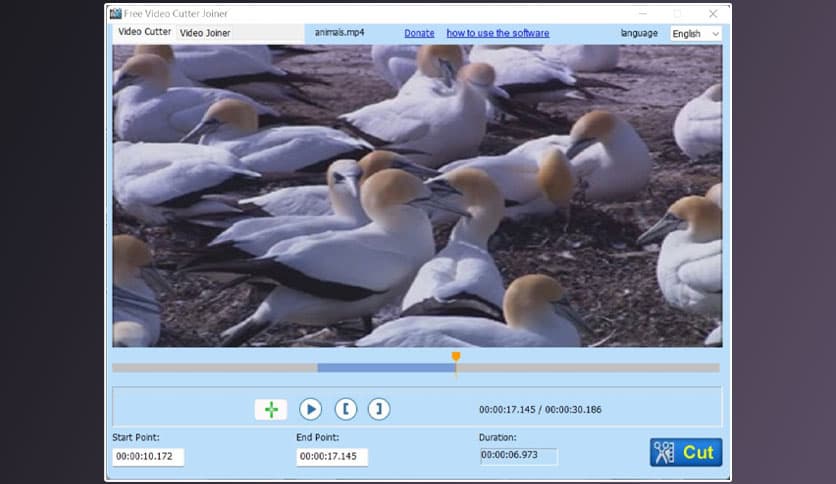Image resolution: width=836 pixels, height=484 pixels.
Task: Minimize the video cutter window
Action: pyautogui.click(x=641, y=14)
